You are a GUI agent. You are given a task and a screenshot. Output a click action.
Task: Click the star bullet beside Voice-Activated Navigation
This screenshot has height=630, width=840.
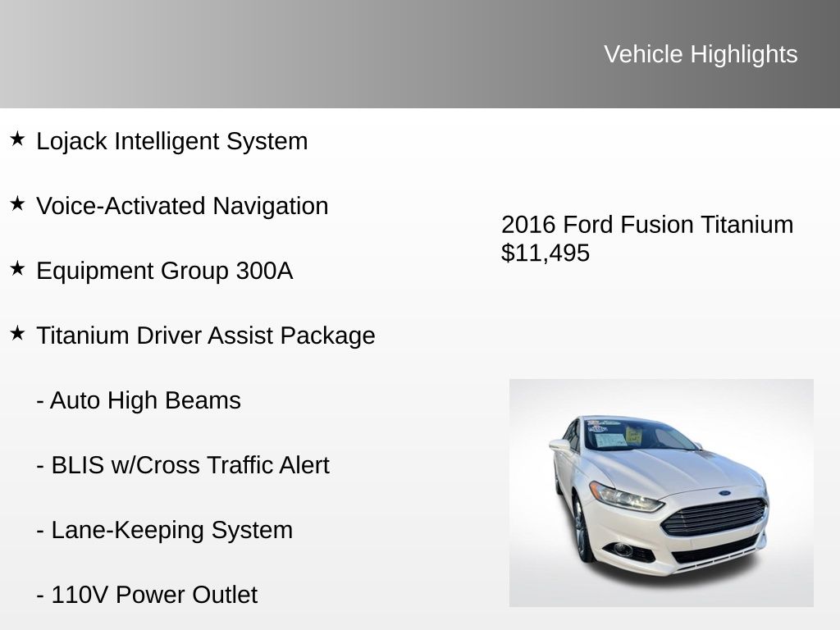pyautogui.click(x=17, y=203)
